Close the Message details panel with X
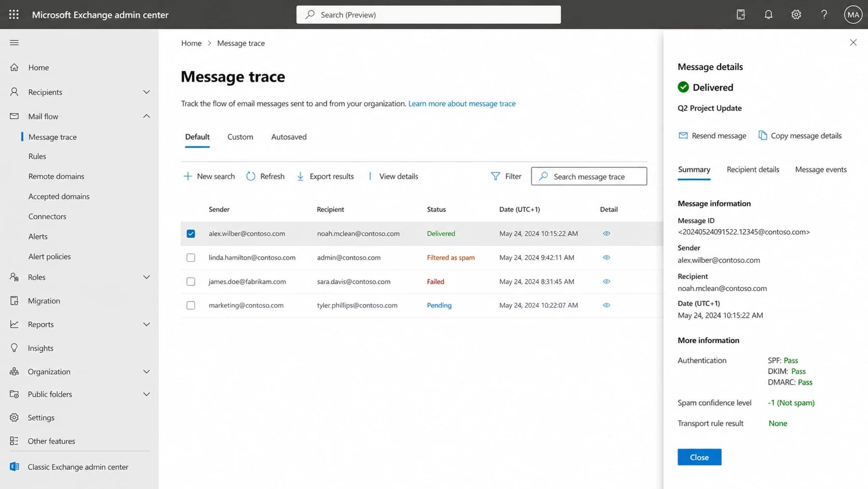Screen dimensions: 868x489 click(853, 42)
